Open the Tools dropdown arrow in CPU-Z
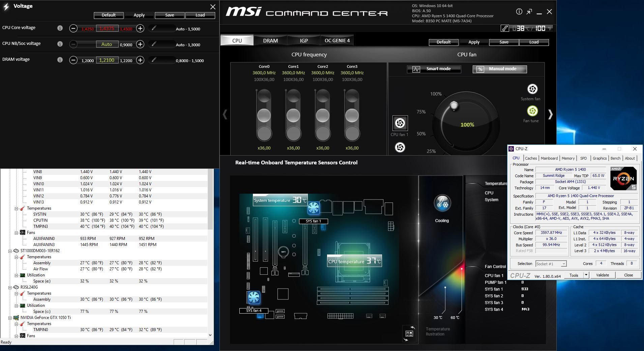Viewport: 644px width, 351px height. 586,275
